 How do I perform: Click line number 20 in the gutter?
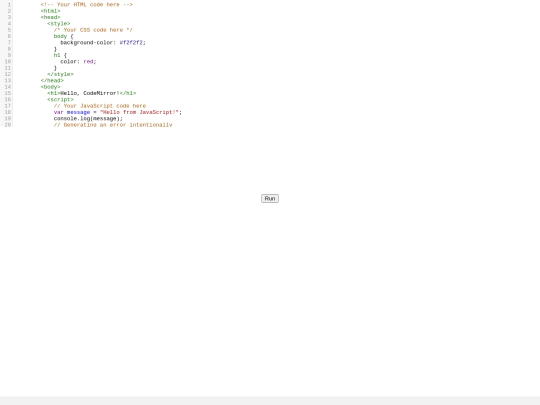pyautogui.click(x=8, y=125)
